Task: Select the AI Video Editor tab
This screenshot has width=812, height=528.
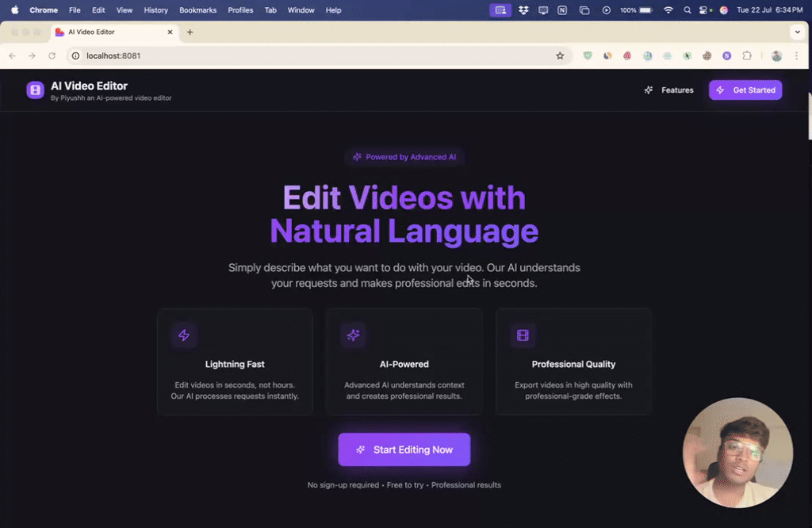Action: (111, 33)
